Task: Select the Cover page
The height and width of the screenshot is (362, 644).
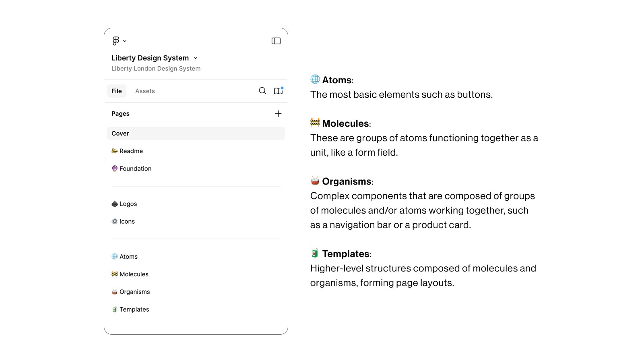Action: pyautogui.click(x=196, y=134)
